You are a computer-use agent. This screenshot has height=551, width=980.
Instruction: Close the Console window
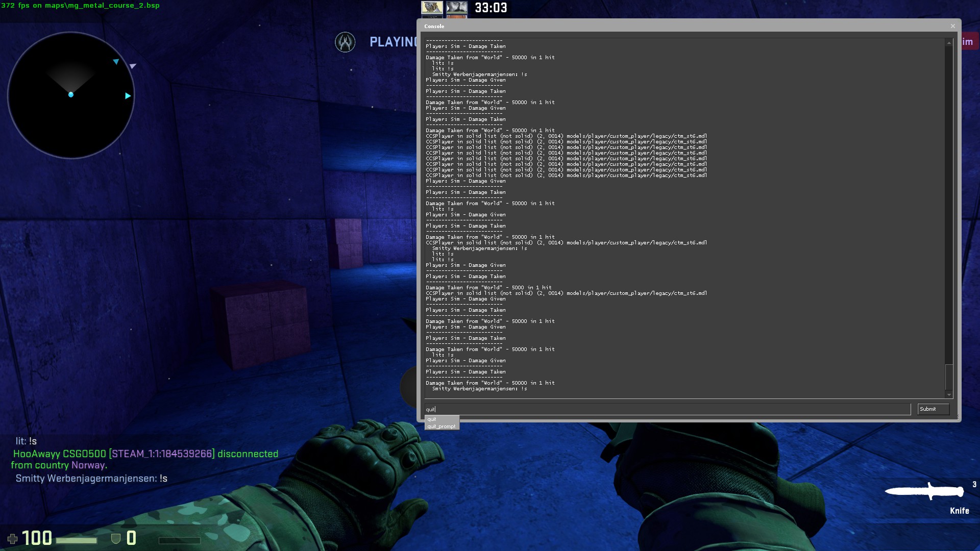point(952,26)
